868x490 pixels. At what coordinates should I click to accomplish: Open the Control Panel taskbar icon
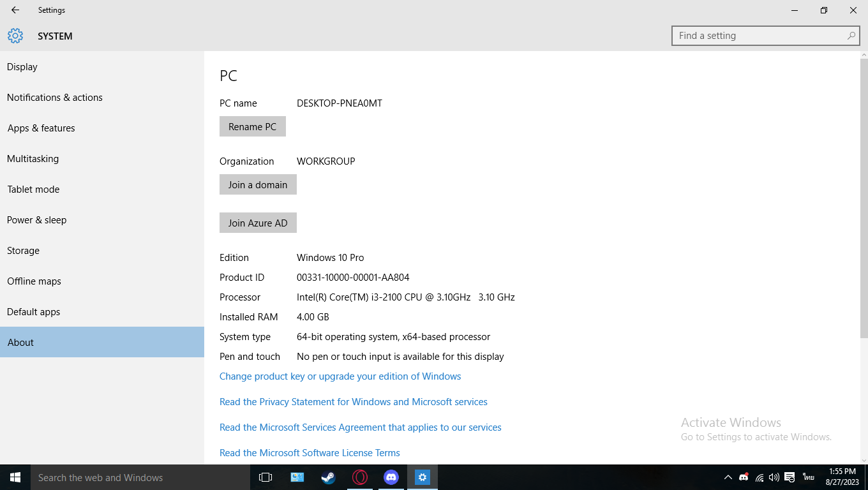click(x=297, y=477)
